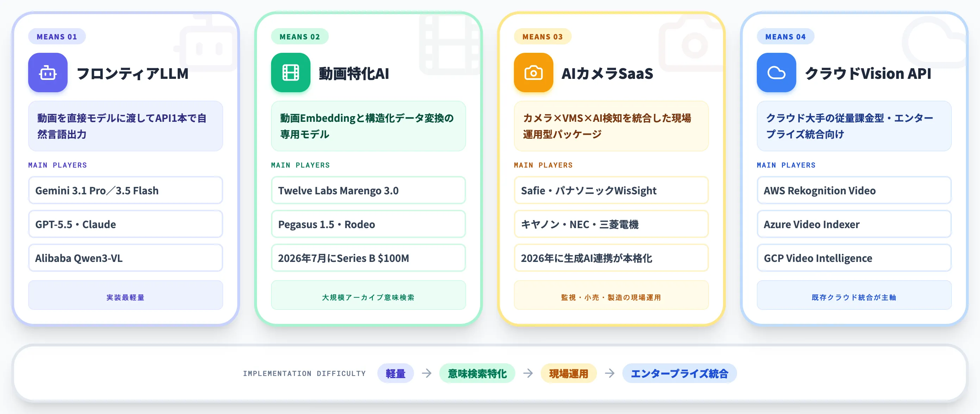Click the 大規模アーカイブ意味検索 footer box
980x414 pixels.
368,295
